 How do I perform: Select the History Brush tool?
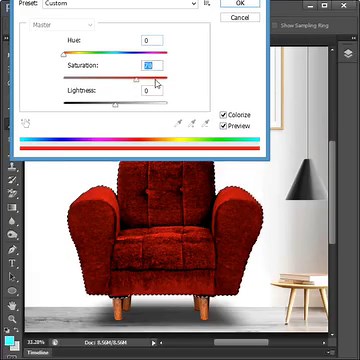12,180
